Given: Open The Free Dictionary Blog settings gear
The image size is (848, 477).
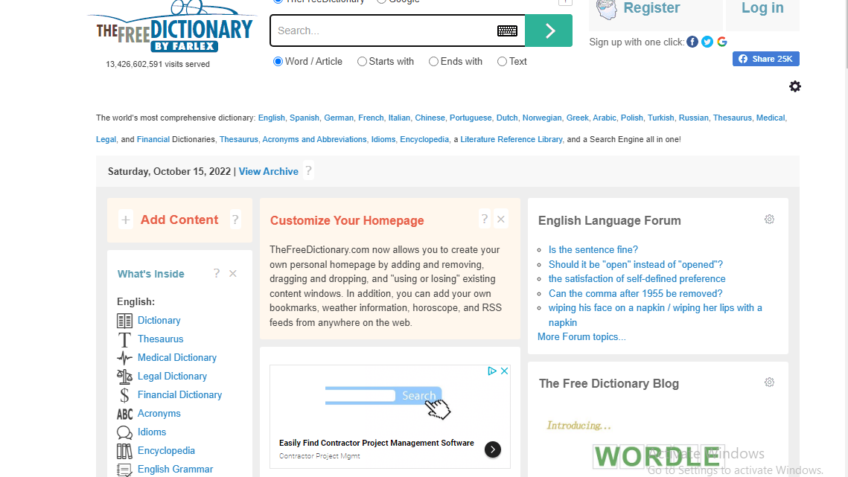Looking at the screenshot, I should tap(769, 382).
